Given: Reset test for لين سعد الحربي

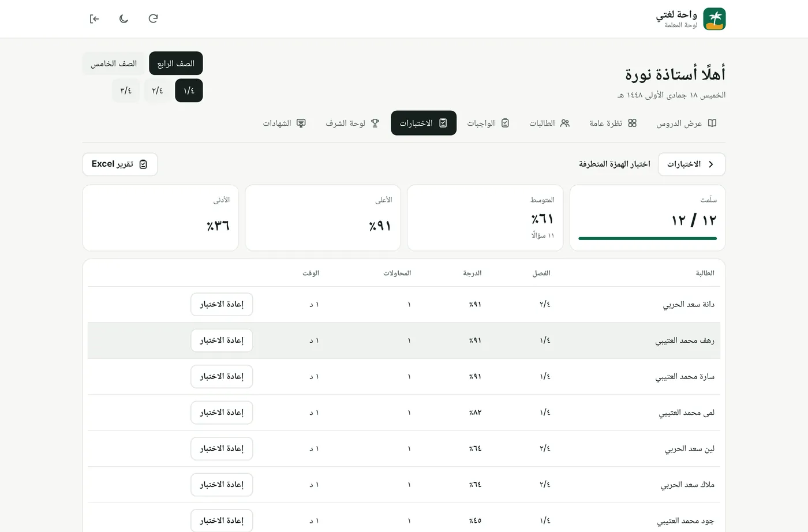Looking at the screenshot, I should [222, 448].
